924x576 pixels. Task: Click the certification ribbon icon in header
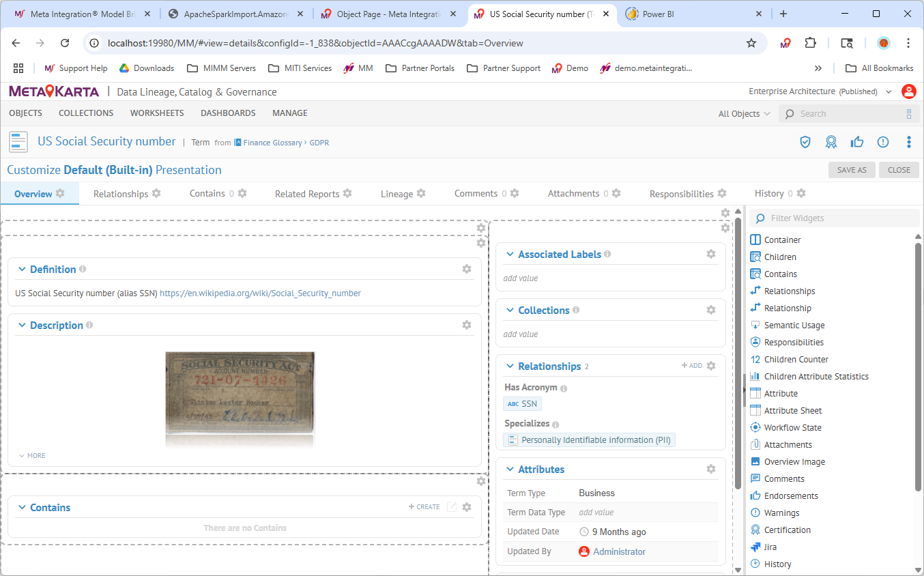click(831, 142)
